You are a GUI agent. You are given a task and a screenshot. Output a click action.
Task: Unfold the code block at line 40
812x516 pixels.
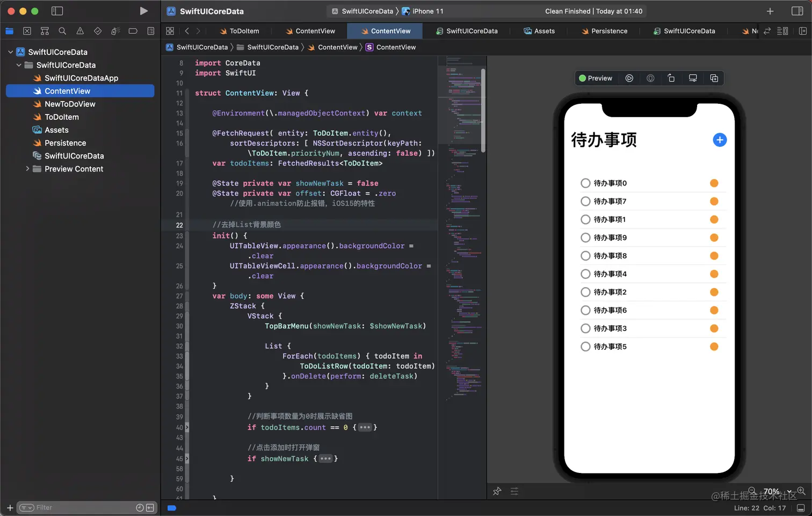(x=365, y=428)
